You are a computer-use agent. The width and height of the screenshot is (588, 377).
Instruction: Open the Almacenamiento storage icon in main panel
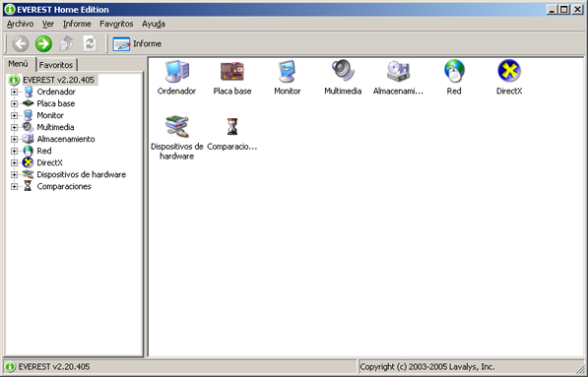(x=398, y=71)
